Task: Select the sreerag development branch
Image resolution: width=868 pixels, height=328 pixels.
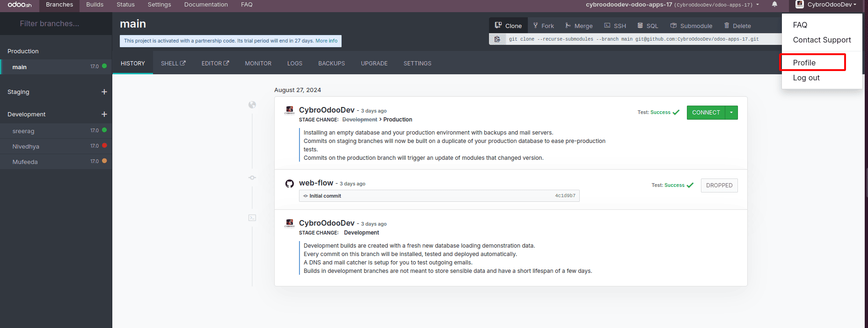Action: tap(56, 131)
